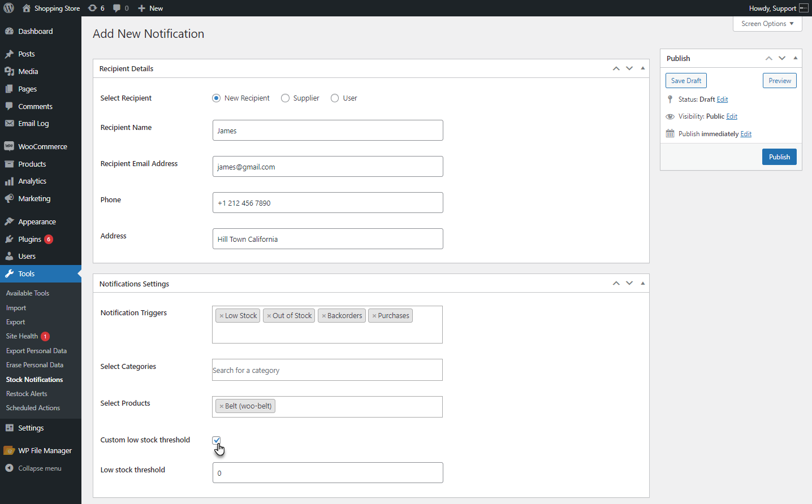This screenshot has width=812, height=504.
Task: Click the Settings sliders icon
Action: tap(9, 428)
